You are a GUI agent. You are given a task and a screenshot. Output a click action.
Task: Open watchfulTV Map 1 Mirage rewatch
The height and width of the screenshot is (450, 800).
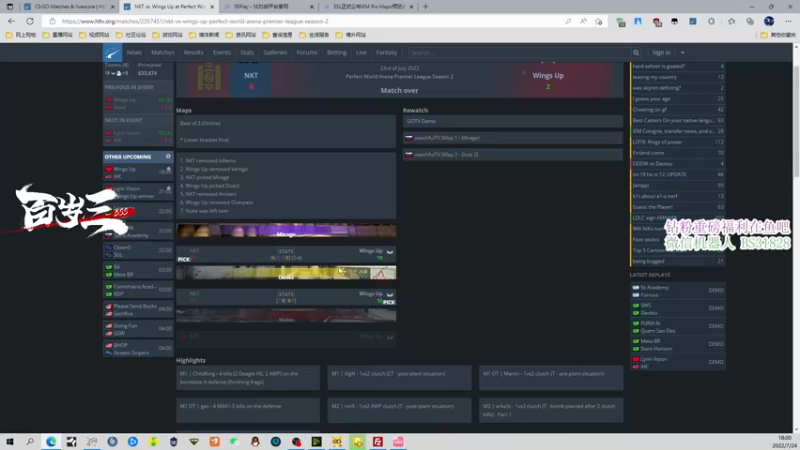[x=512, y=138]
